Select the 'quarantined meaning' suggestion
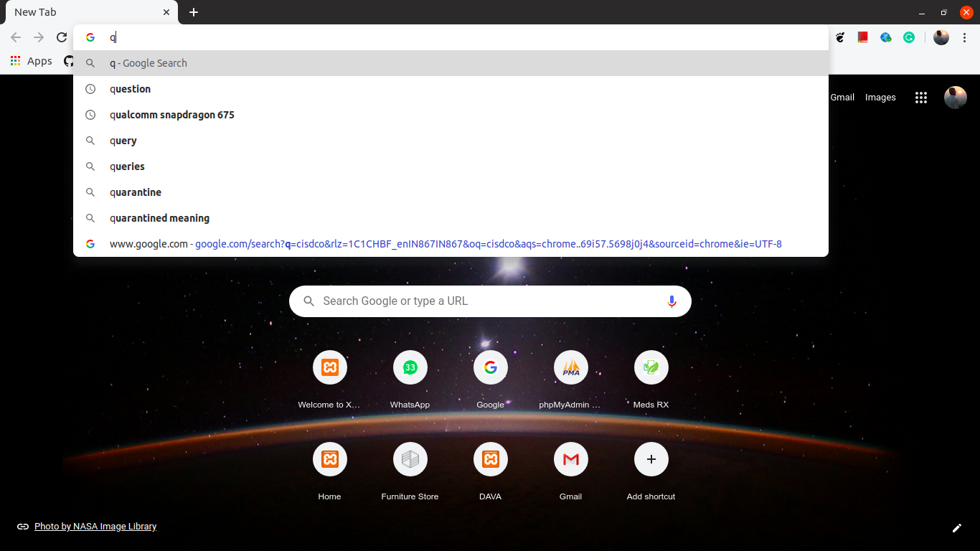Viewport: 980px width, 551px height. click(451, 218)
